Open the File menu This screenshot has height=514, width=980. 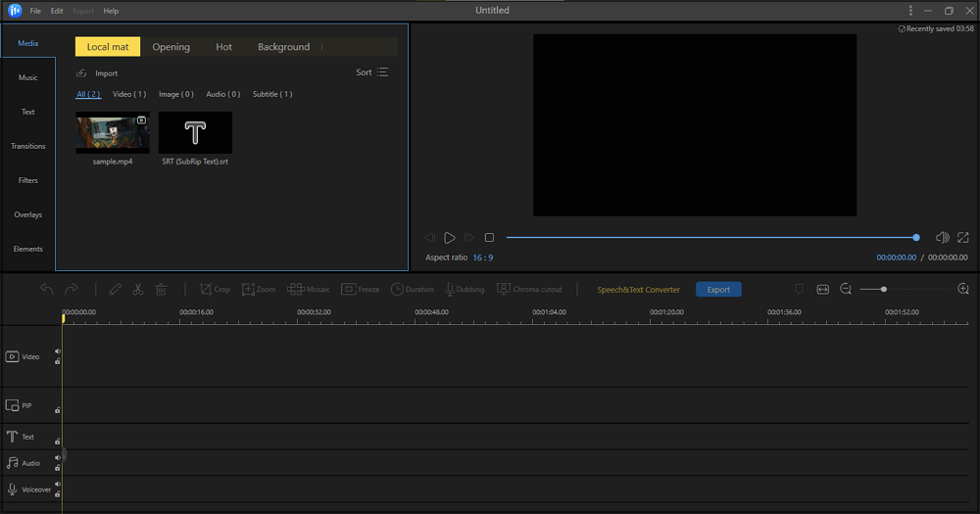(x=35, y=11)
